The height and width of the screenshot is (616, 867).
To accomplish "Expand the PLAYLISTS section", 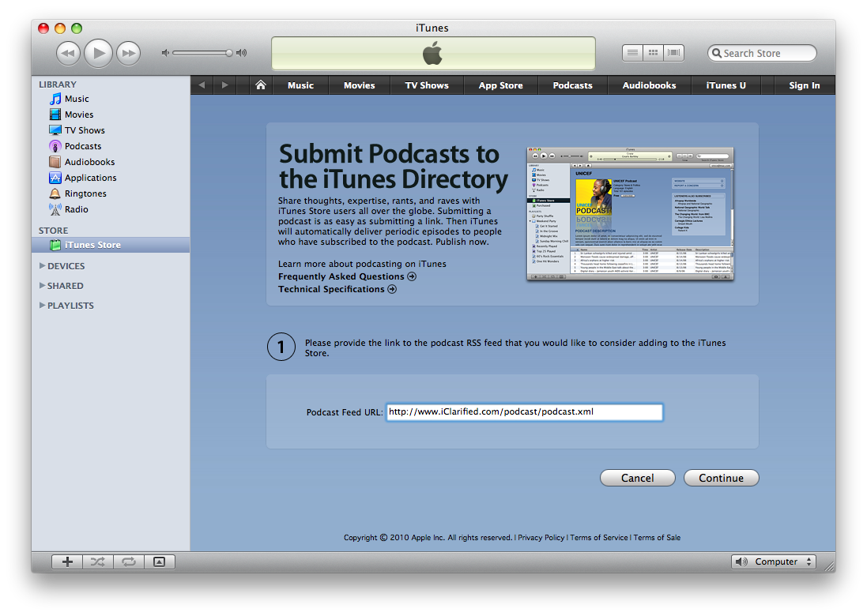I will [43, 306].
